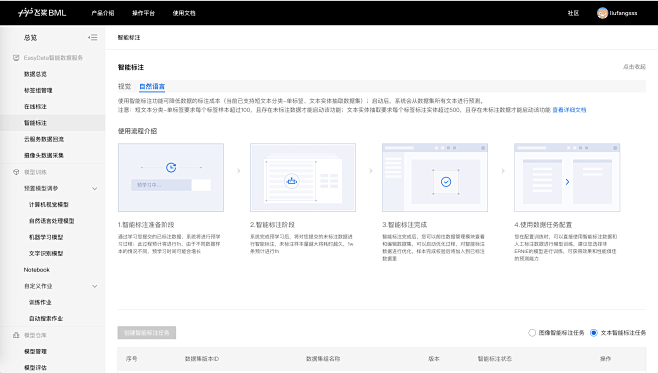
Task: Click the 创建智能标注任务 button
Action: click(x=146, y=333)
